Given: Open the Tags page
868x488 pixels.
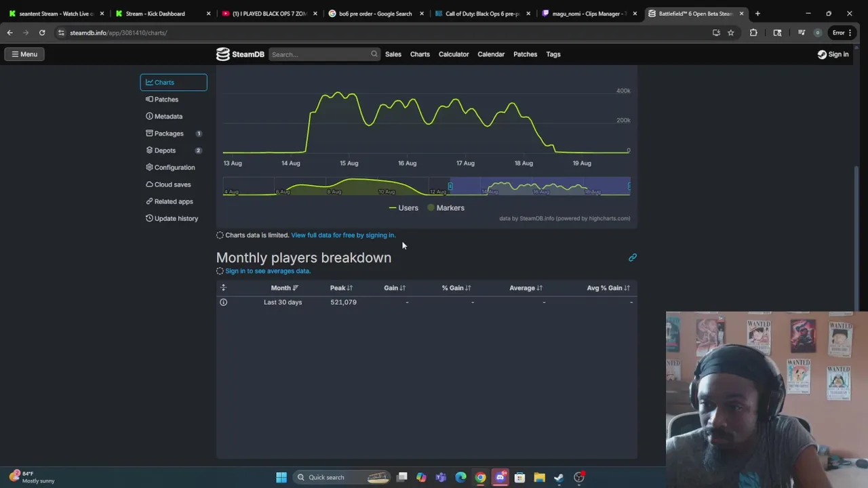Looking at the screenshot, I should (553, 54).
